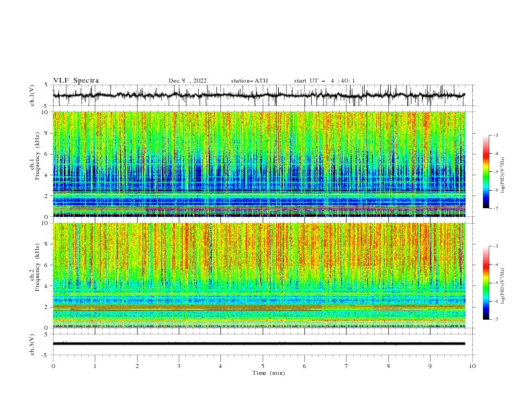Click the time axis tick label '3'
This screenshot has width=532, height=411.
(179, 366)
